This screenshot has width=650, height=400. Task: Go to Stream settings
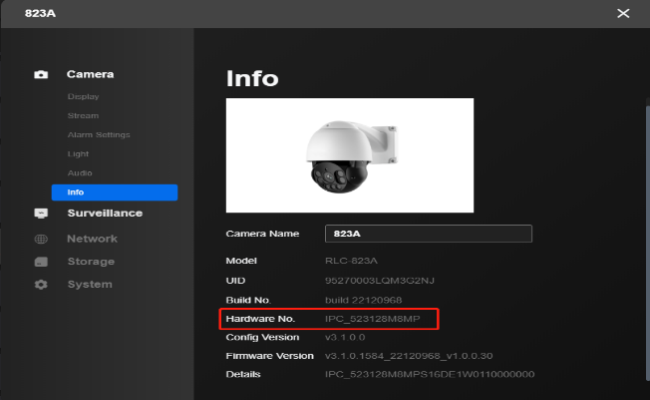pos(82,116)
